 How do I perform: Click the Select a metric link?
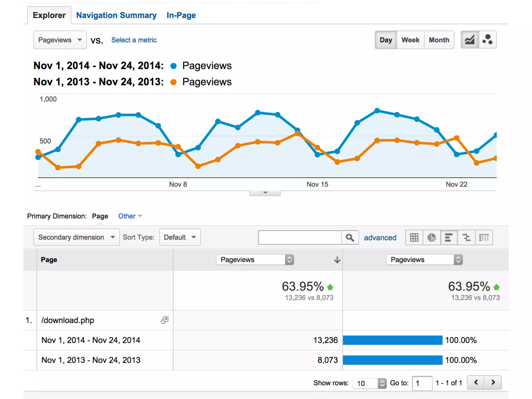pyautogui.click(x=134, y=40)
